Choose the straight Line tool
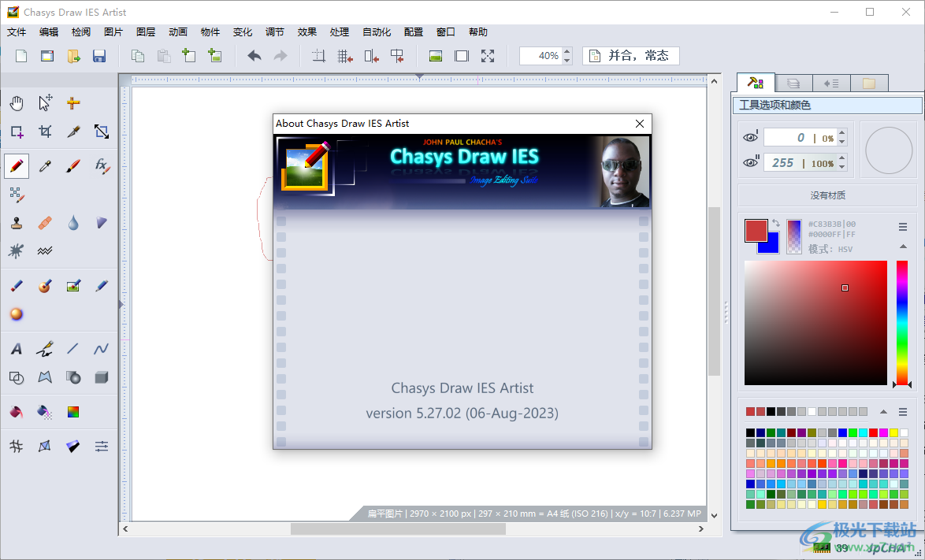The width and height of the screenshot is (925, 560). pos(73,349)
